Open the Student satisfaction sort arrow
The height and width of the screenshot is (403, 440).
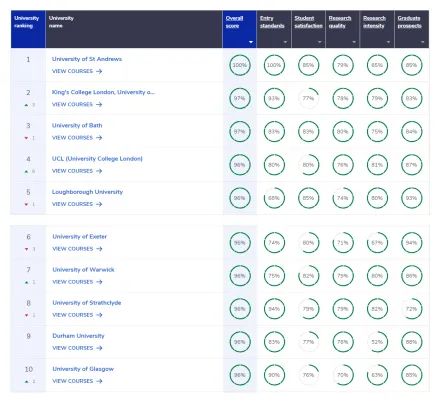pos(319,42)
